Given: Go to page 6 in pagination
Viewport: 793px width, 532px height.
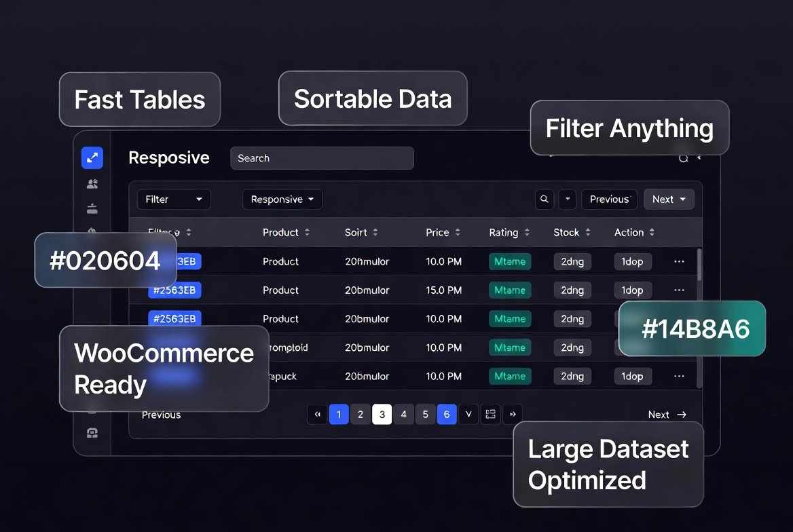Looking at the screenshot, I should (447, 414).
